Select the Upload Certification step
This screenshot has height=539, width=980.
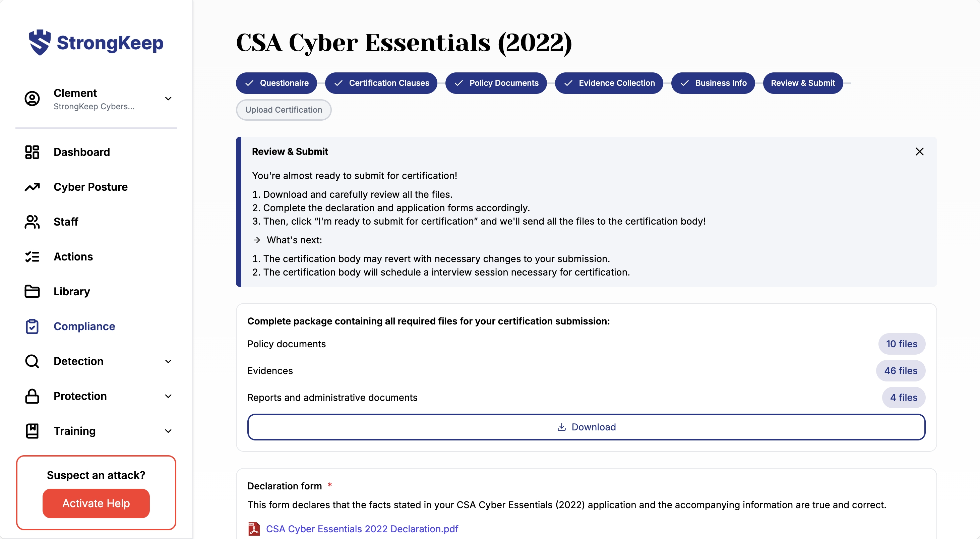(284, 110)
